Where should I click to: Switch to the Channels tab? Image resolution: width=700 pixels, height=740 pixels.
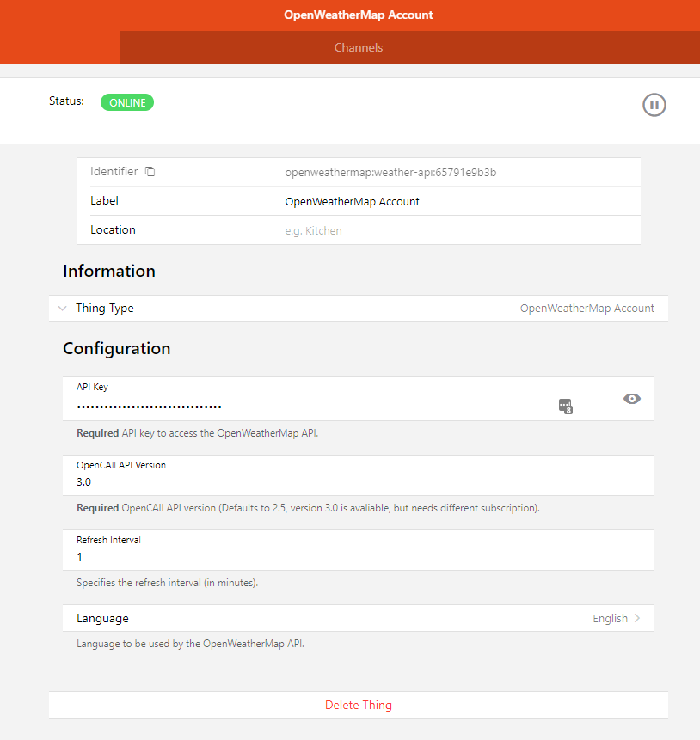point(359,47)
